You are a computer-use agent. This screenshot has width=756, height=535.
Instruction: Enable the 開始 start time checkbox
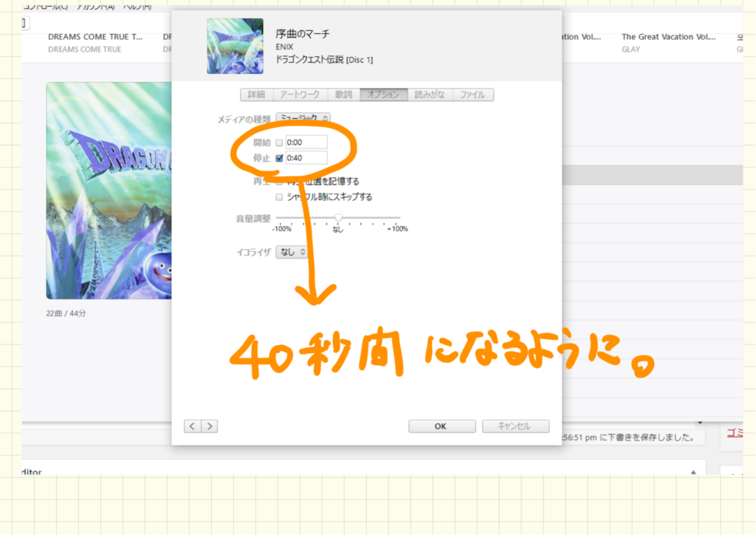tap(279, 143)
